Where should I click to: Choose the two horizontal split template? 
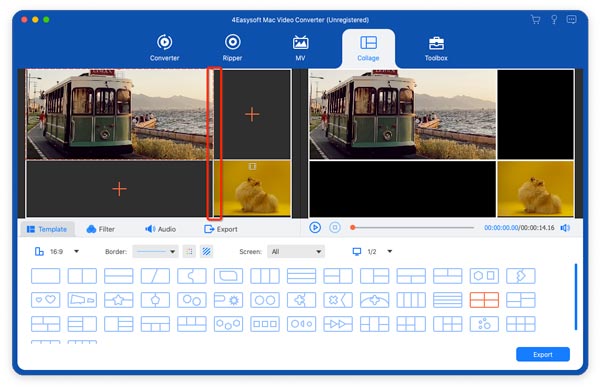pyautogui.click(x=119, y=275)
